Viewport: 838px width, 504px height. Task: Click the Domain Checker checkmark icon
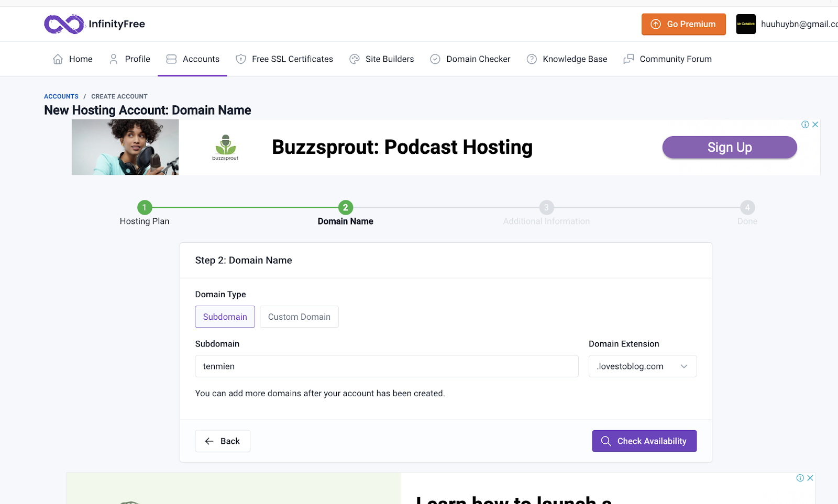tap(435, 59)
